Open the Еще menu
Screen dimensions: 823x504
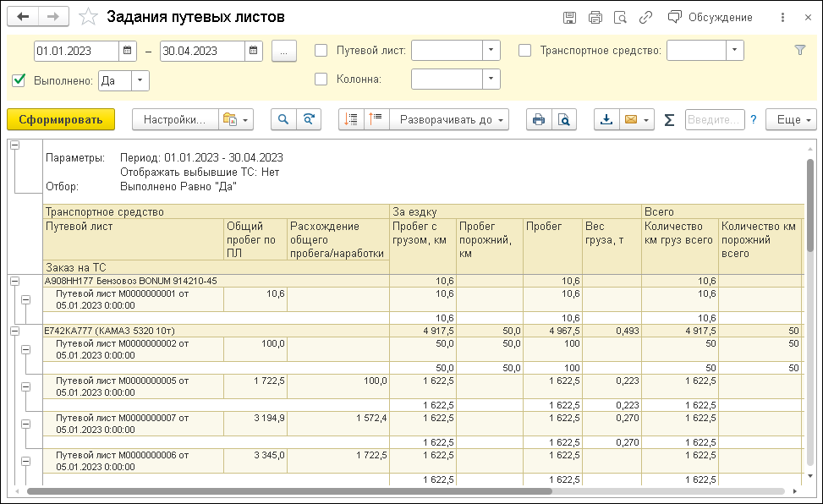click(x=791, y=120)
